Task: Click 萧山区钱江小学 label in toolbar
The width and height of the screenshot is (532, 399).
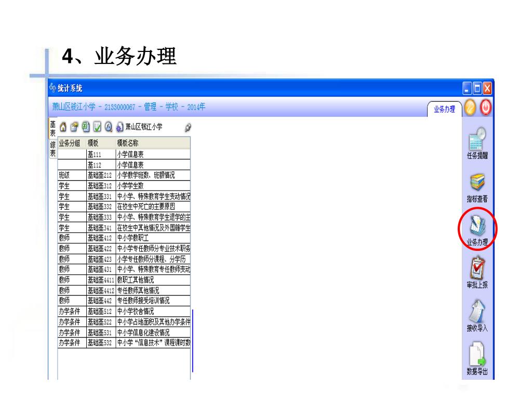Action: (x=144, y=127)
